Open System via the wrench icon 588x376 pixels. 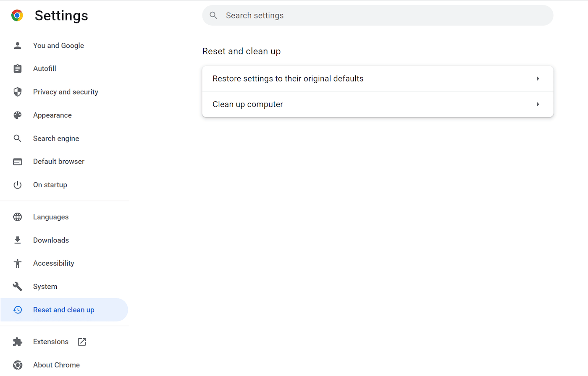click(17, 286)
